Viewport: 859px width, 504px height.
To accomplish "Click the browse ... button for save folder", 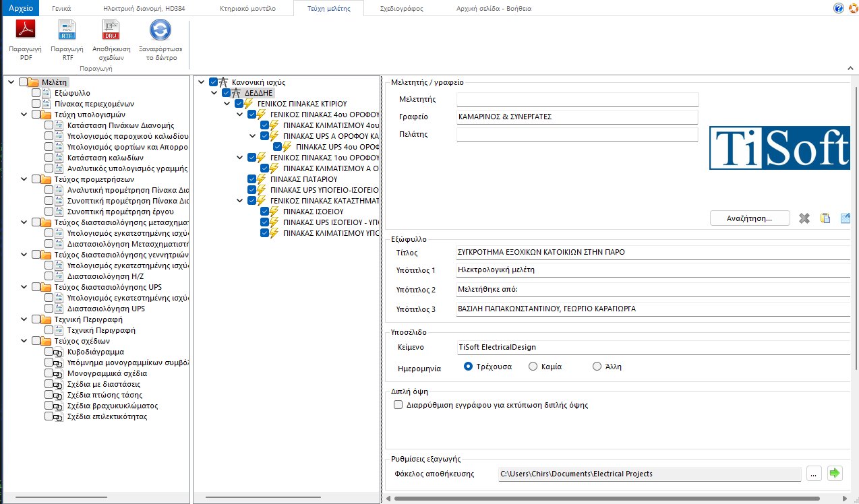I will point(814,473).
